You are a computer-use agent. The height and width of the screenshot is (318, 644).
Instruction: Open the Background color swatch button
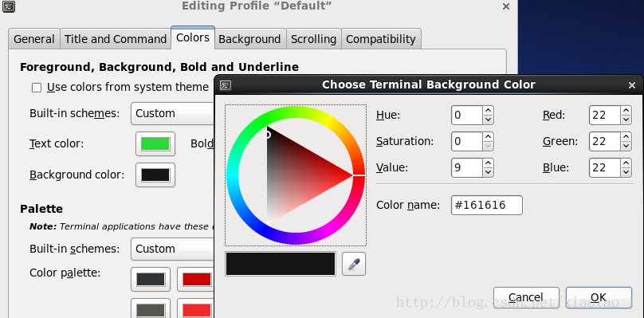click(155, 175)
